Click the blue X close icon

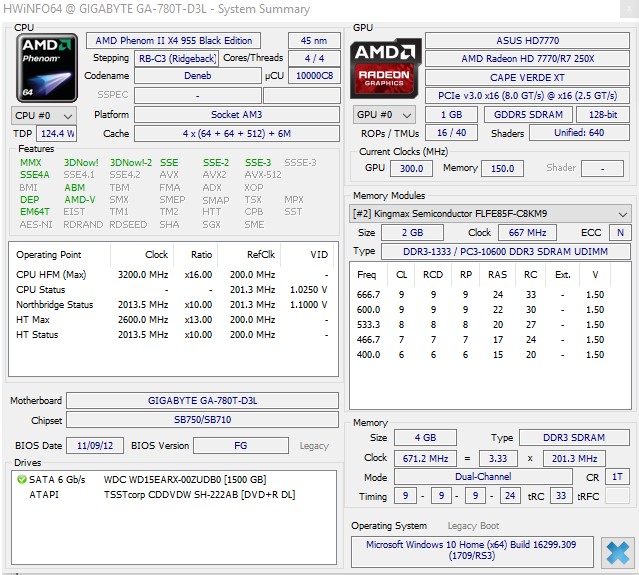(x=617, y=551)
